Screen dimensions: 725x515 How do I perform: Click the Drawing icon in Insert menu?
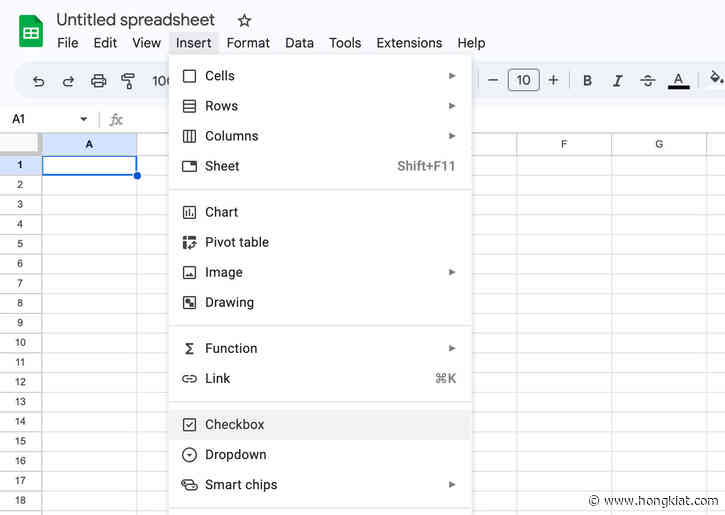pyautogui.click(x=189, y=302)
